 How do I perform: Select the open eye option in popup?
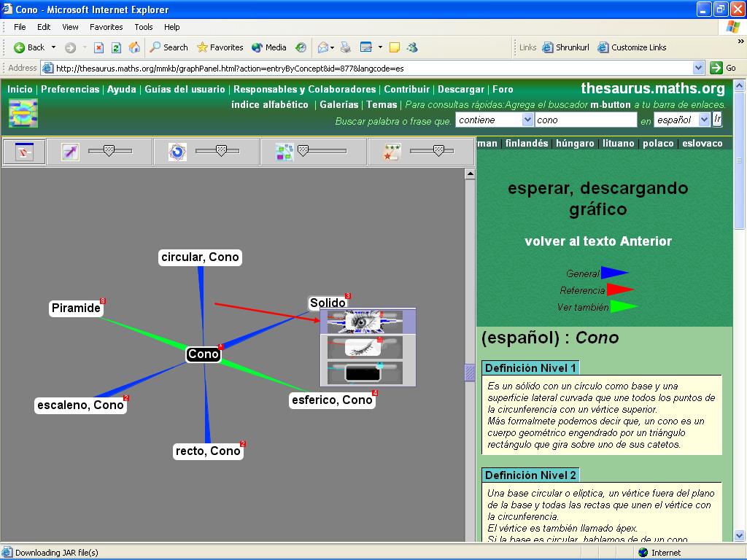click(x=368, y=321)
